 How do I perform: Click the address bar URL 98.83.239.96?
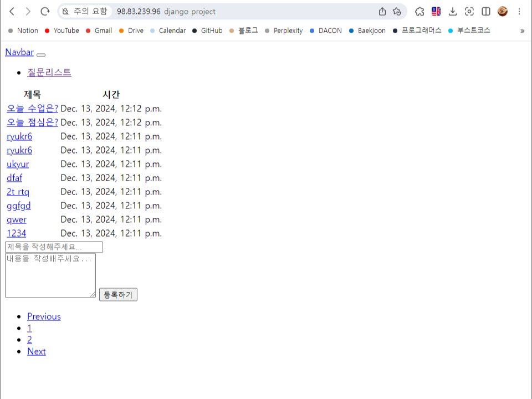139,12
